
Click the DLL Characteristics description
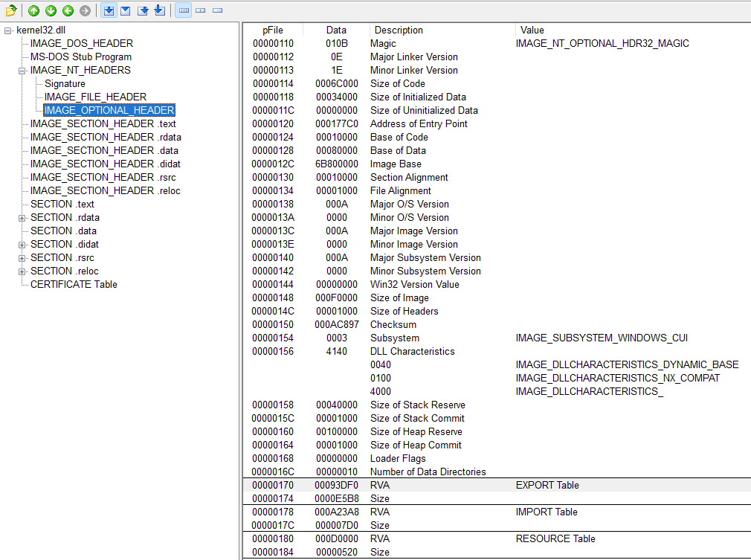click(x=413, y=352)
